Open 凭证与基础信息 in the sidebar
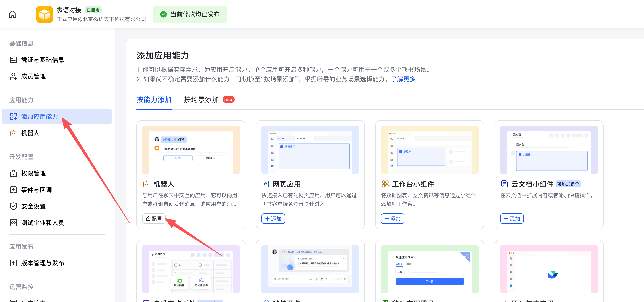 (x=43, y=60)
